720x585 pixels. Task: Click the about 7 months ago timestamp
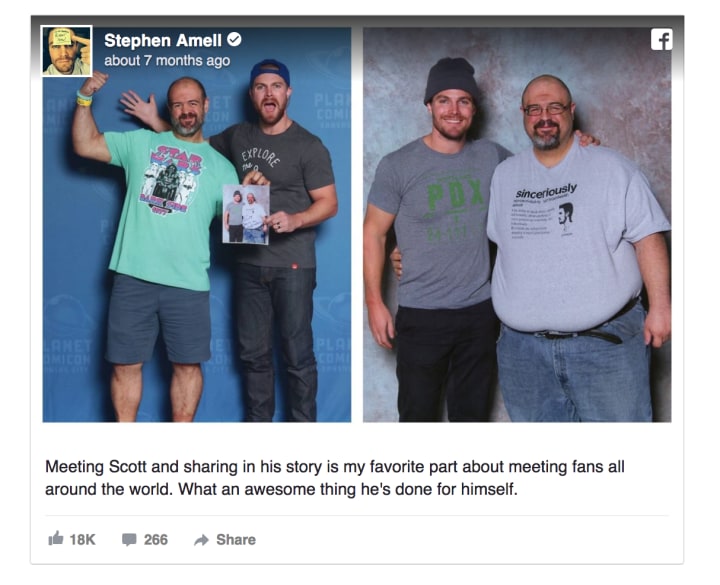(167, 61)
